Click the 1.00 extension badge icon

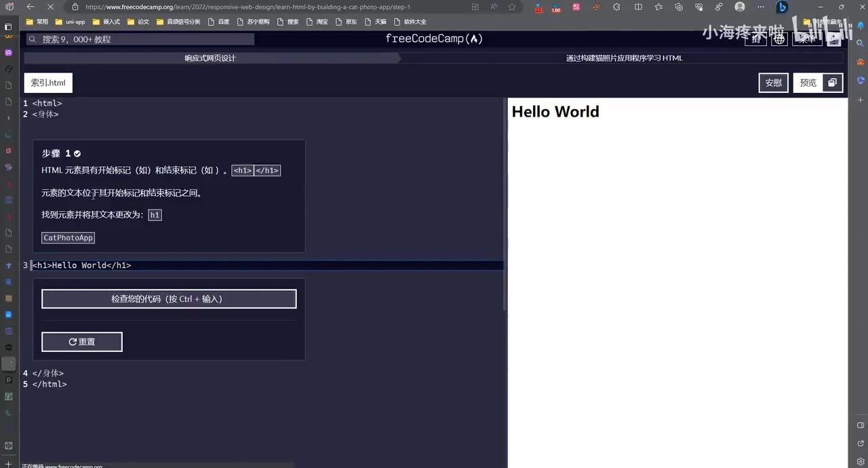pyautogui.click(x=556, y=8)
